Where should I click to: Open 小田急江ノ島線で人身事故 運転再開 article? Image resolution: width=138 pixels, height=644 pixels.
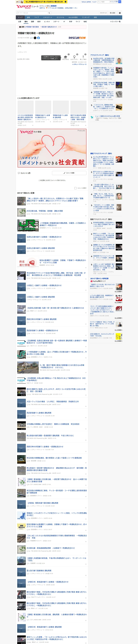pos(41,297)
